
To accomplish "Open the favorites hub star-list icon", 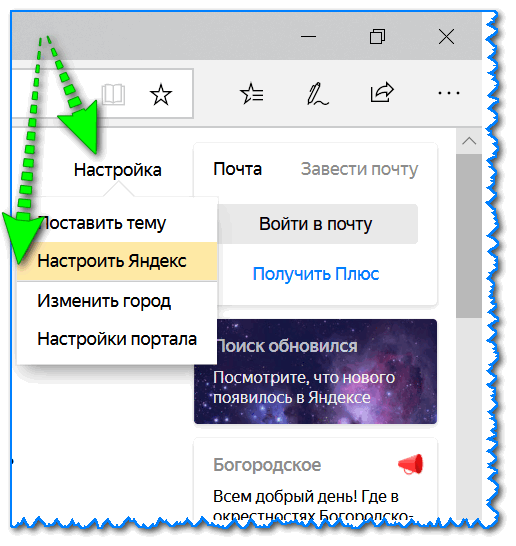I will [x=252, y=93].
